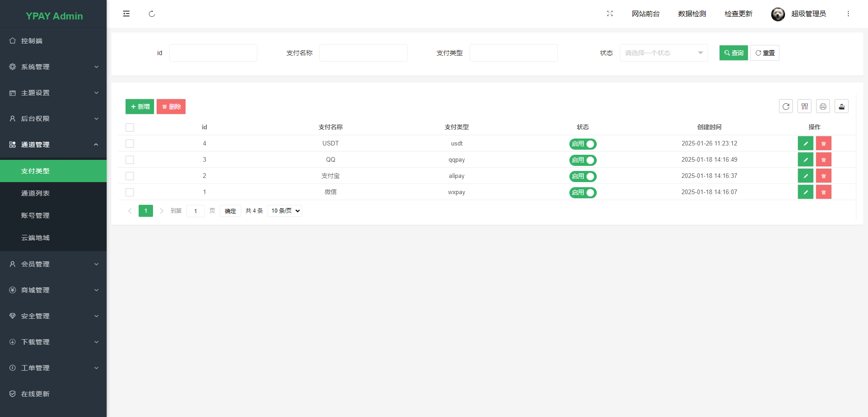
Task: Collapse the 通道管理 sidebar menu
Action: tap(53, 144)
